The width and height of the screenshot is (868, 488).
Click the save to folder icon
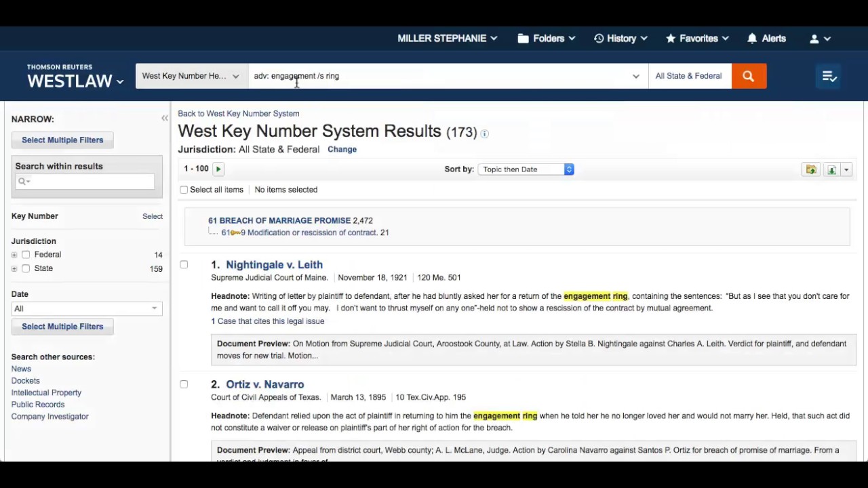810,169
